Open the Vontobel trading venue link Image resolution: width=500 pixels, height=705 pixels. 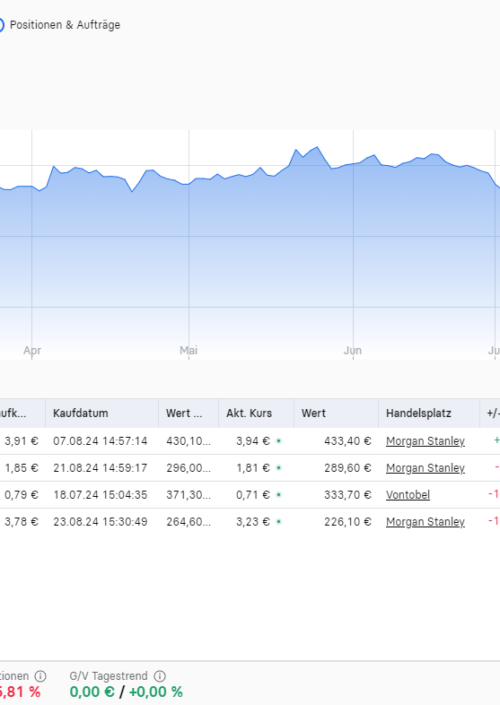click(408, 495)
